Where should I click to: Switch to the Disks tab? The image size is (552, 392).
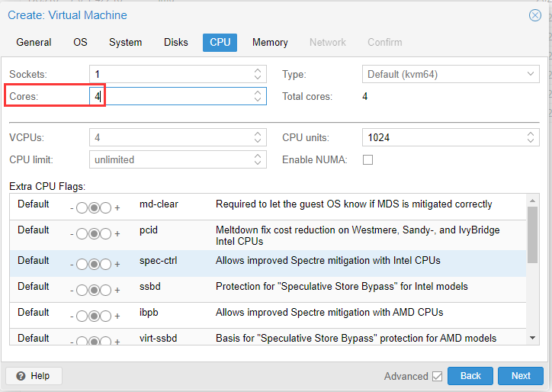175,42
